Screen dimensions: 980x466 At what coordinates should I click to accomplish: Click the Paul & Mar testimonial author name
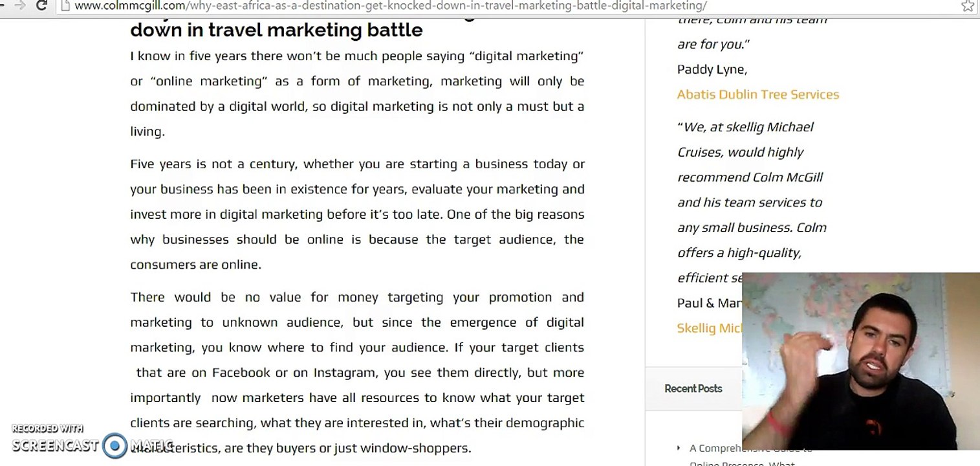click(x=709, y=303)
